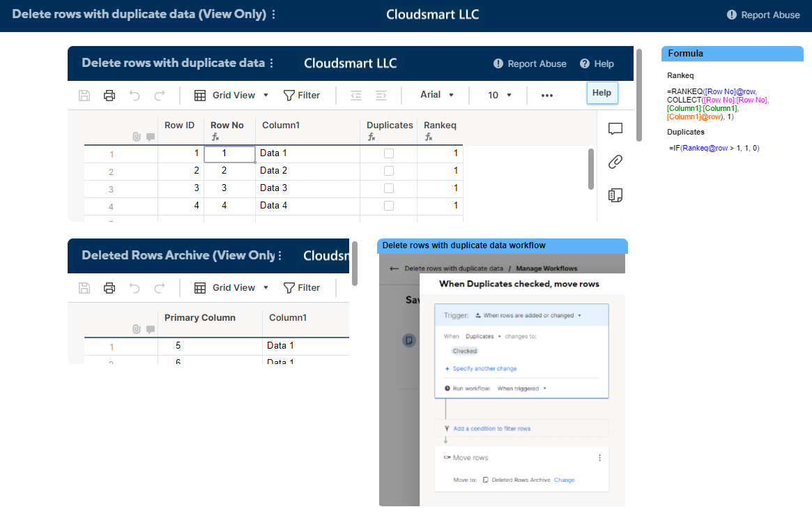
Task: Open the Duplicates column dropdown in the workflow trigger
Action: click(483, 336)
